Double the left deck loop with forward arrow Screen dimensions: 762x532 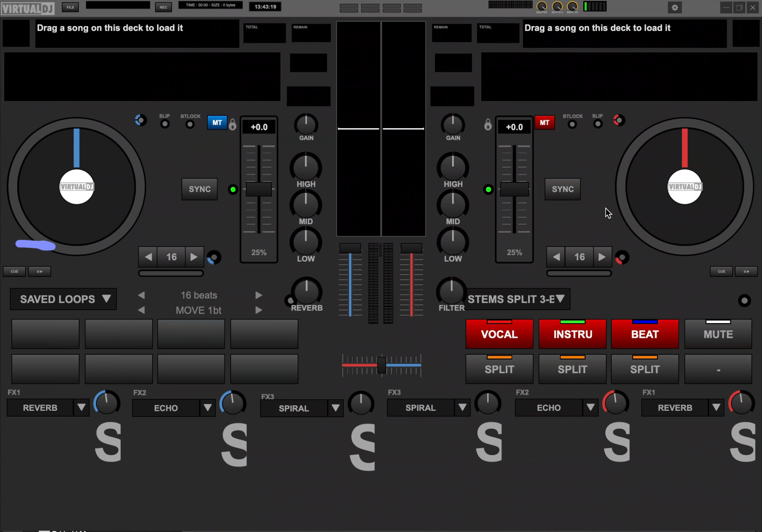click(x=194, y=257)
